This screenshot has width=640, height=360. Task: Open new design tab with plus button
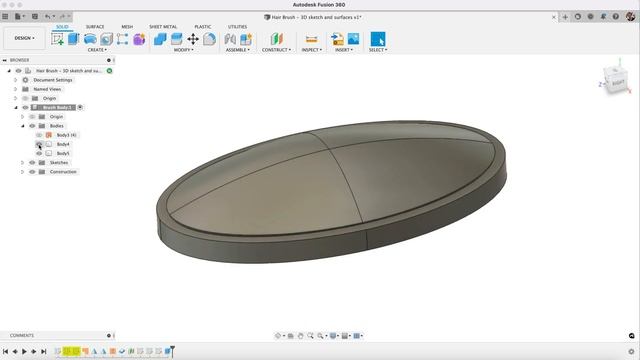tap(565, 17)
